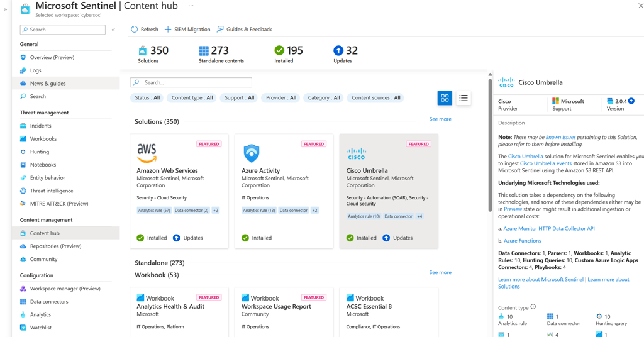This screenshot has width=644, height=337.
Task: Select the Amazon Web Services solution card
Action: (179, 191)
